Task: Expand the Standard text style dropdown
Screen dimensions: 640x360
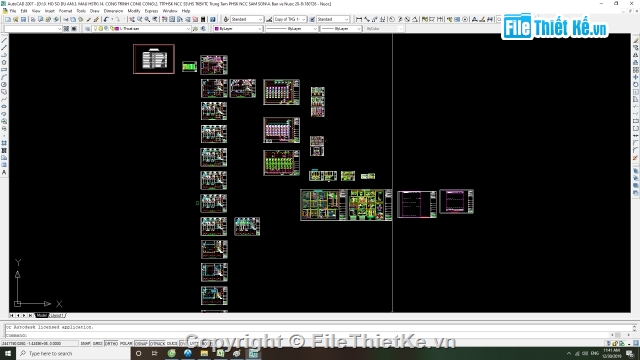Action: (x=247, y=19)
